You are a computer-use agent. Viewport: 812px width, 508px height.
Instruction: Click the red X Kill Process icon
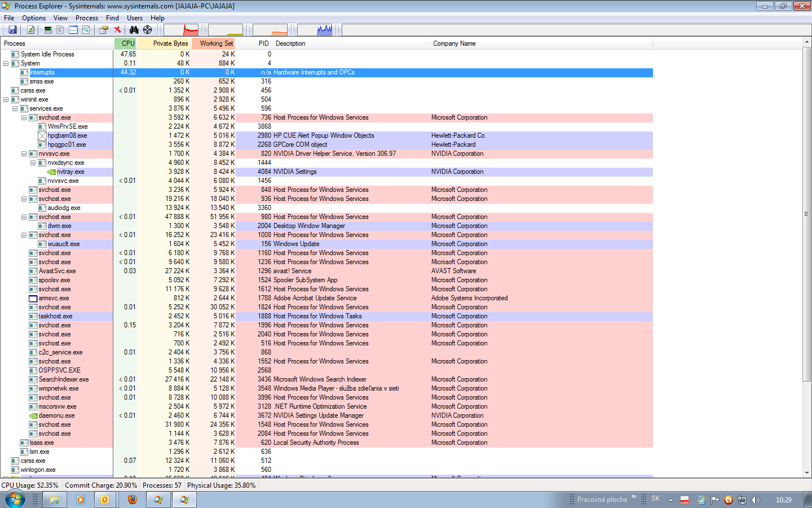pyautogui.click(x=117, y=30)
